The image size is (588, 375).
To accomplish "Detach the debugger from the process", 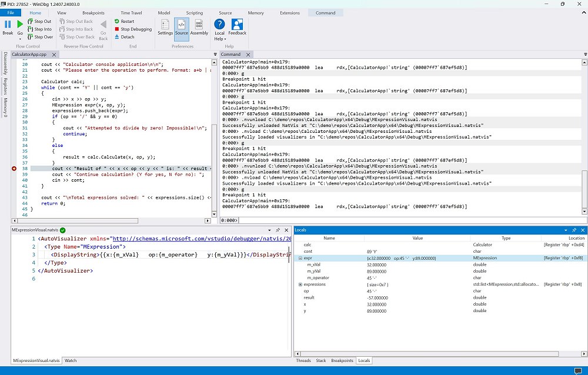I will click(x=125, y=37).
